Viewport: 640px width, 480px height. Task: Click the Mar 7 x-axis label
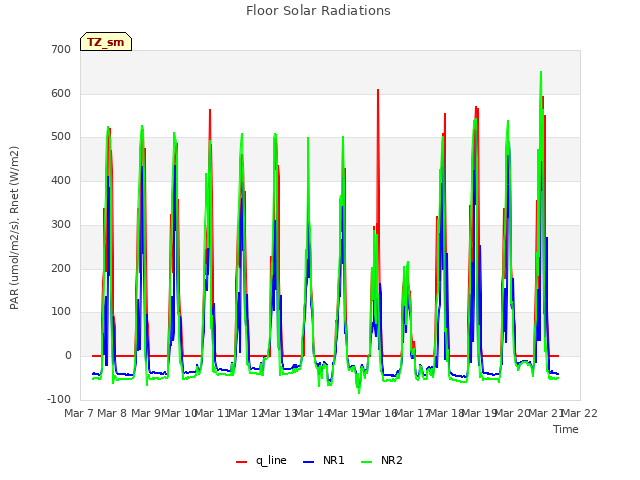79,413
